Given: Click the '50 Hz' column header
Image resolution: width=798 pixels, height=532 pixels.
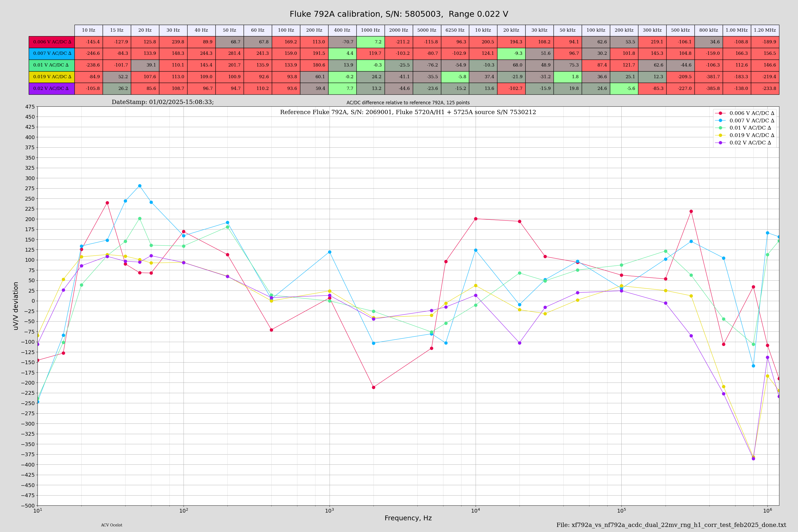Looking at the screenshot, I should [x=230, y=31].
